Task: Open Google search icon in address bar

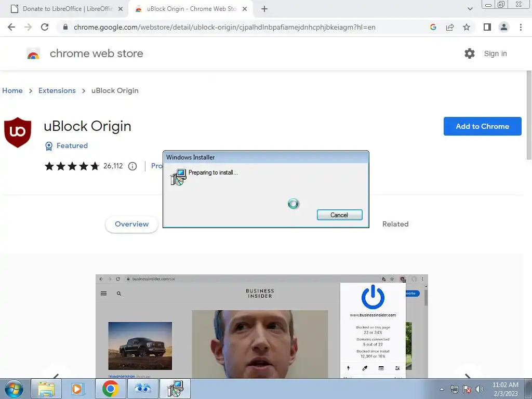Action: click(x=433, y=27)
